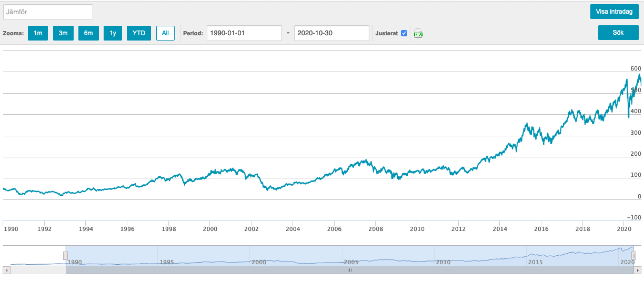Click the start date field 1990-01-01
The height and width of the screenshot is (281, 644).
point(244,33)
